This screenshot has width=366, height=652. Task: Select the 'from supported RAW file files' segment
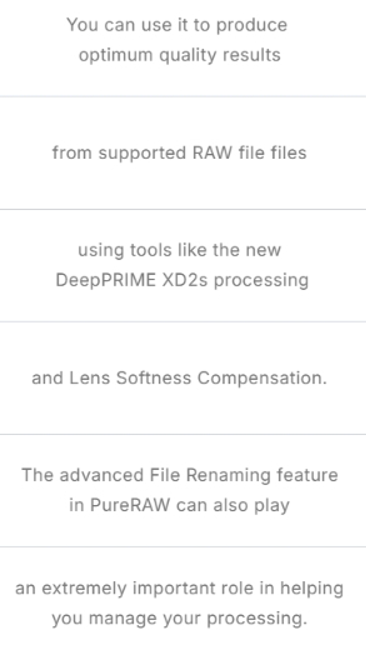coord(179,153)
